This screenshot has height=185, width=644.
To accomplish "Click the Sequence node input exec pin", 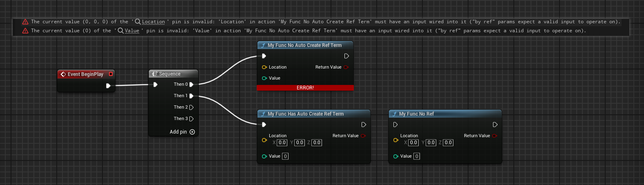I will 155,85.
